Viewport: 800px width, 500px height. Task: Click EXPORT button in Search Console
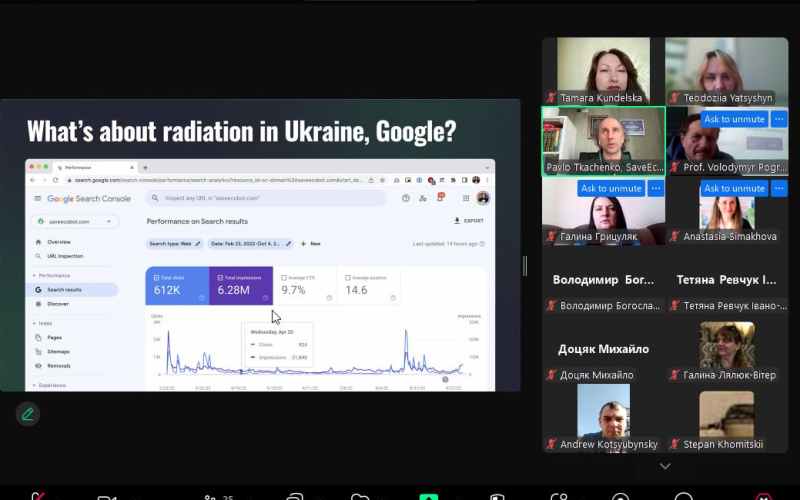point(469,221)
